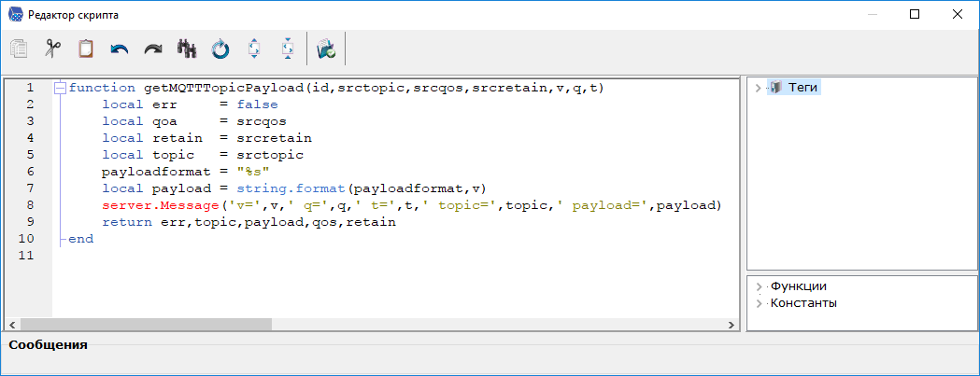Click the Copy documents icon
The height and width of the screenshot is (376, 980).
pyautogui.click(x=19, y=49)
